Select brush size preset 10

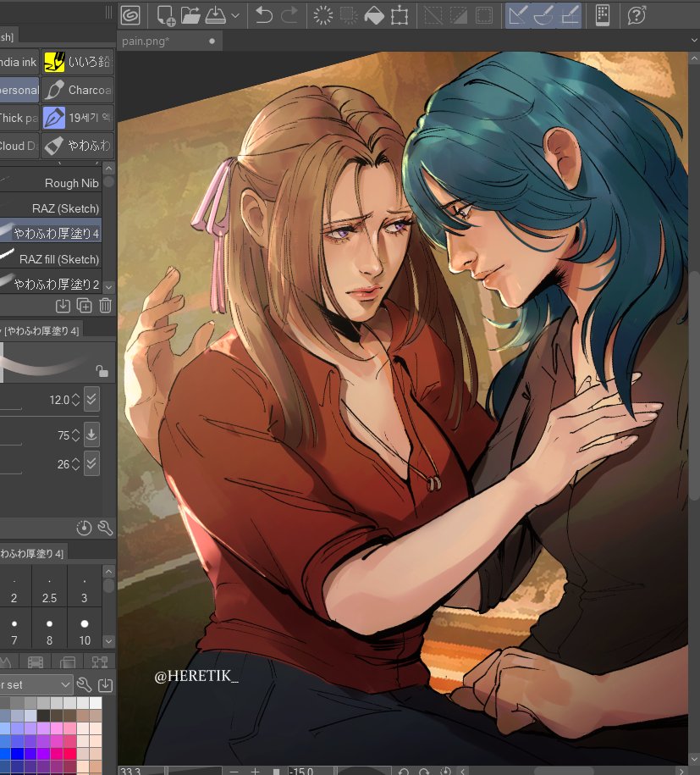tap(85, 629)
